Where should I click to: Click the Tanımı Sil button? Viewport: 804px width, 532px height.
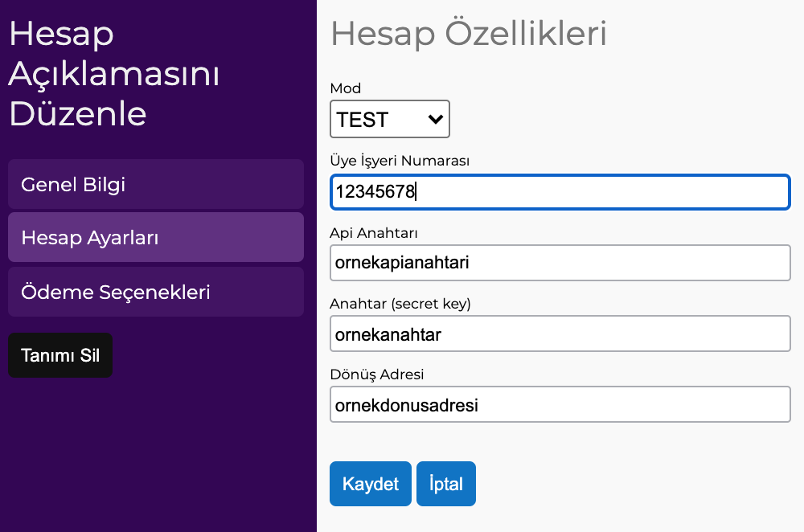(60, 355)
